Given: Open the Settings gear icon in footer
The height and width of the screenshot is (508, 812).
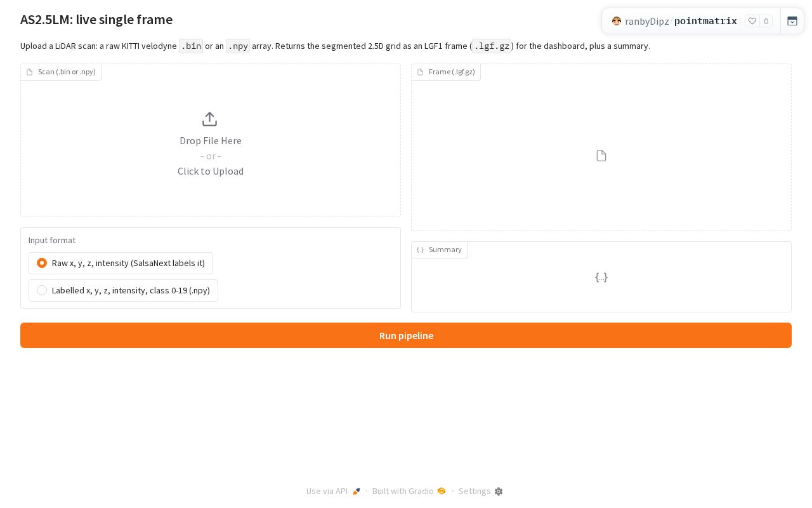Looking at the screenshot, I should 499,491.
